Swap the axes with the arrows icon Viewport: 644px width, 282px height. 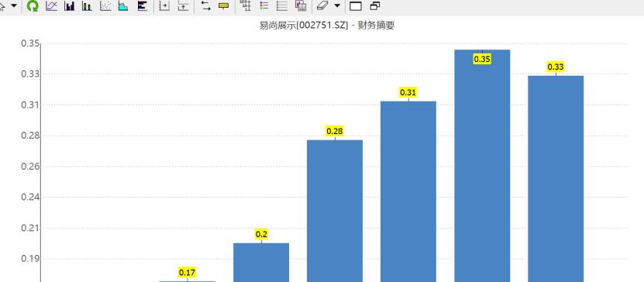(x=206, y=5)
